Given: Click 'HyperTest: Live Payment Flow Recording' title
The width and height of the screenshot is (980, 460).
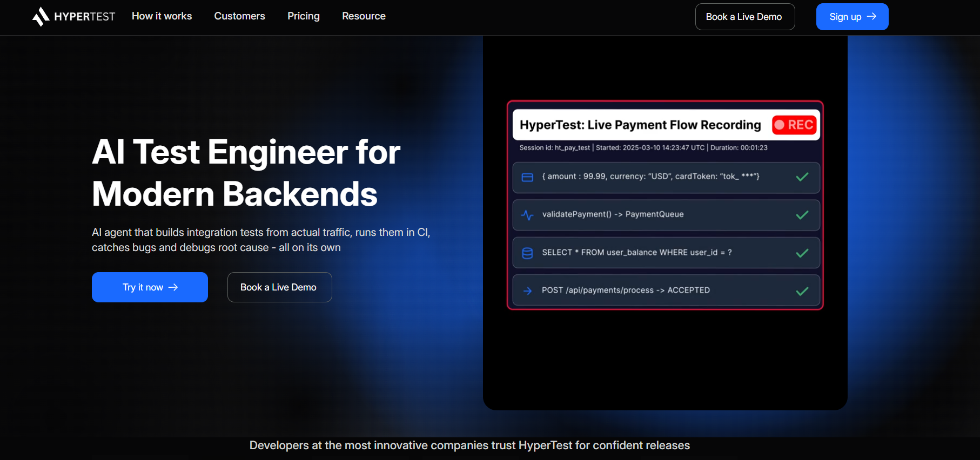Looking at the screenshot, I should coord(640,125).
